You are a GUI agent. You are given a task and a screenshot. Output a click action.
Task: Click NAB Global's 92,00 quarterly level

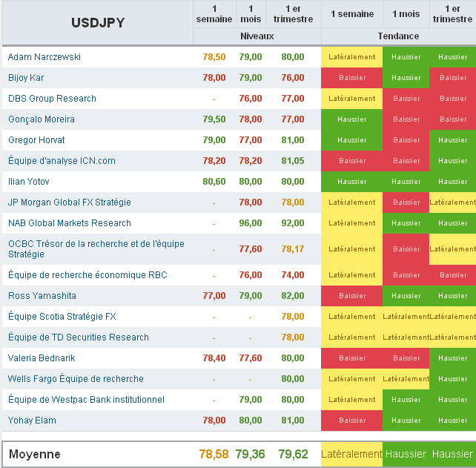tap(293, 223)
